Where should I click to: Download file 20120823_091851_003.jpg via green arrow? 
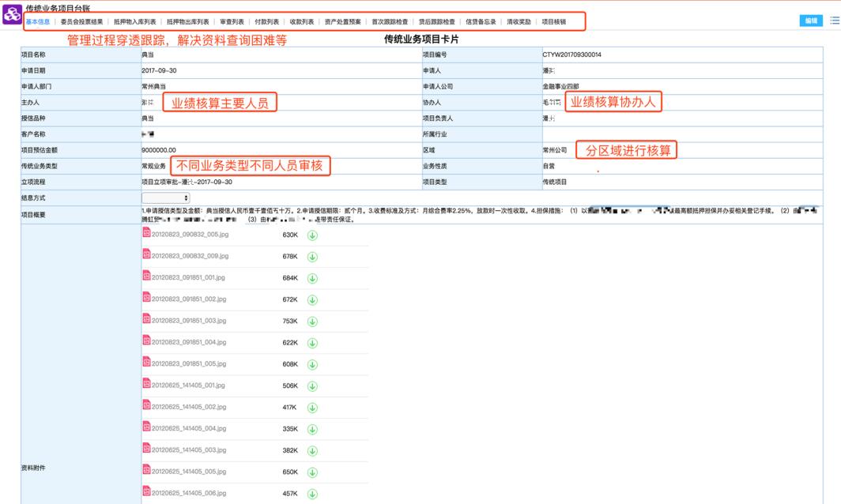pyautogui.click(x=312, y=322)
